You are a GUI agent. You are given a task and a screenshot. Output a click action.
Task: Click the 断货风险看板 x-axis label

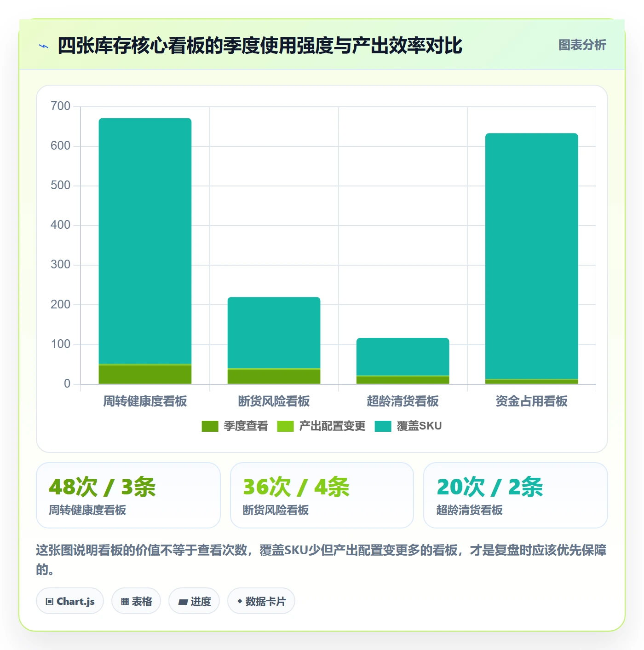coord(274,401)
